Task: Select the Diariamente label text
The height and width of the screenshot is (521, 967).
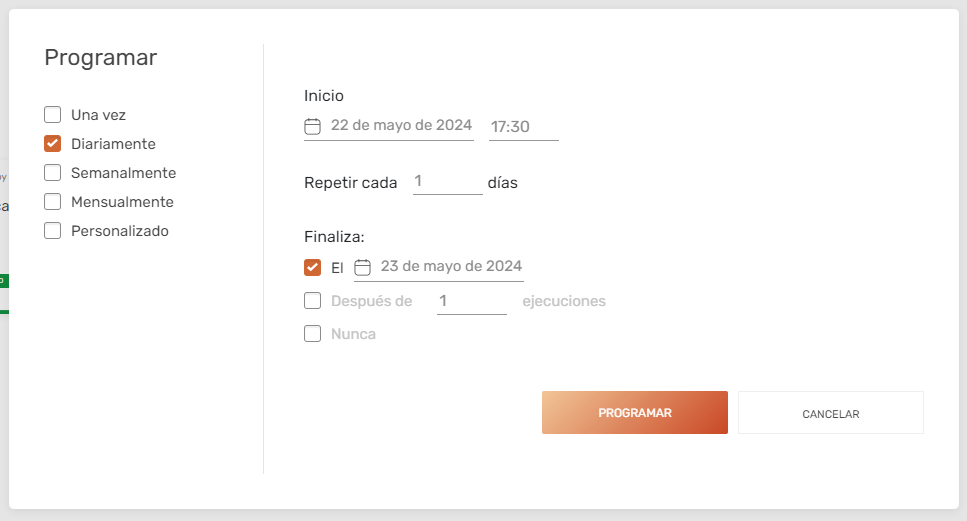Action: point(113,144)
